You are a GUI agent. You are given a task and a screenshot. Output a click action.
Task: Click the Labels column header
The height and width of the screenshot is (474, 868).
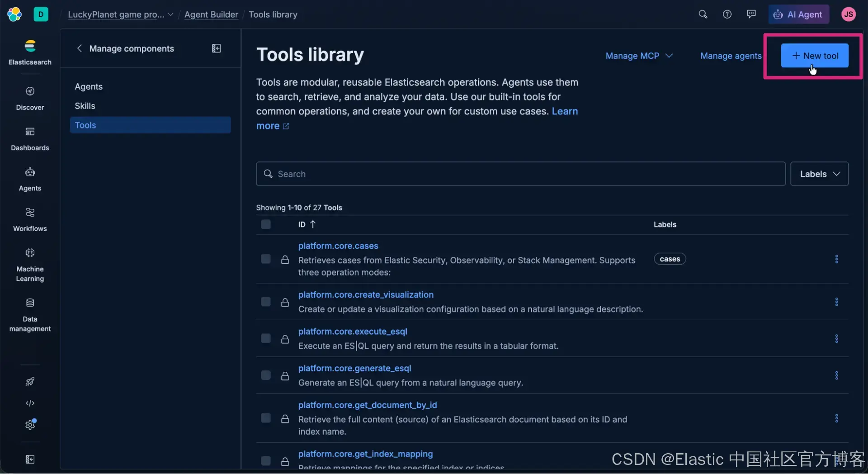[665, 224]
